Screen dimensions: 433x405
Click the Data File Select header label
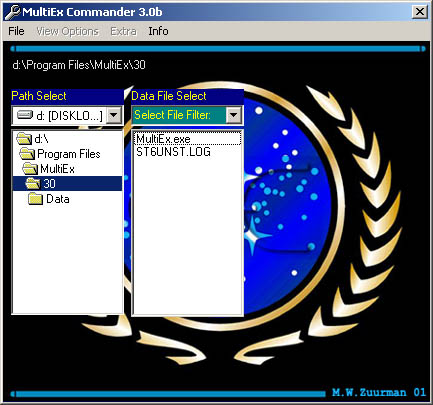pos(169,96)
